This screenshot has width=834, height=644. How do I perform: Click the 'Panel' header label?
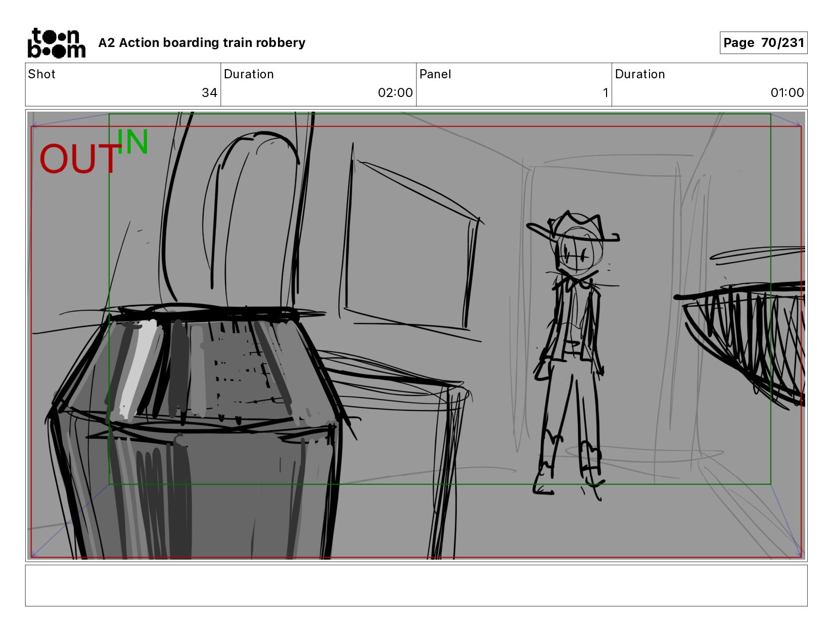click(435, 74)
